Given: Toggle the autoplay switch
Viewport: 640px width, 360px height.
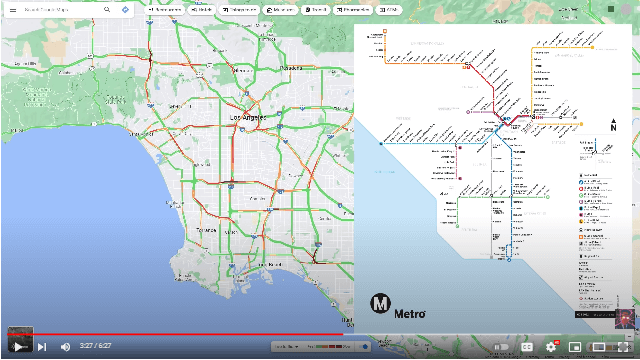Looking at the screenshot, I should pyautogui.click(x=501, y=347).
